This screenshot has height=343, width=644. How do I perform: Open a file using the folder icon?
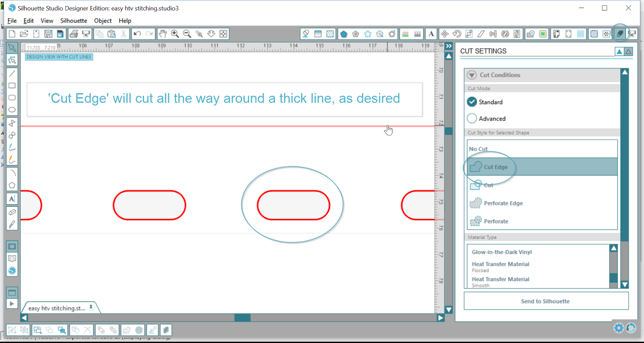tap(24, 34)
